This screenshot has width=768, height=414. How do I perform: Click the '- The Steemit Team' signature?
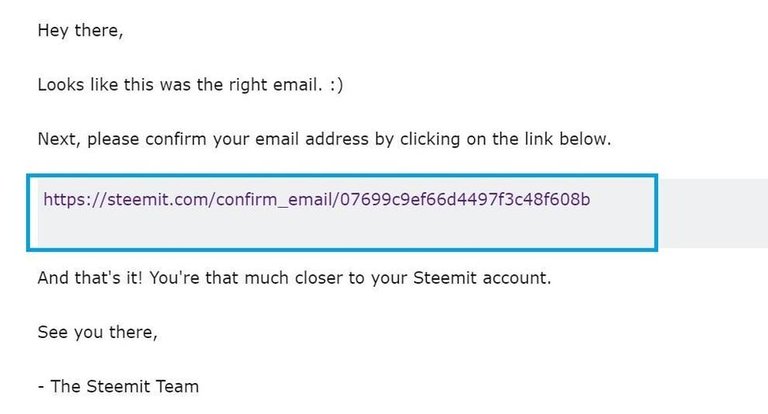(118, 387)
